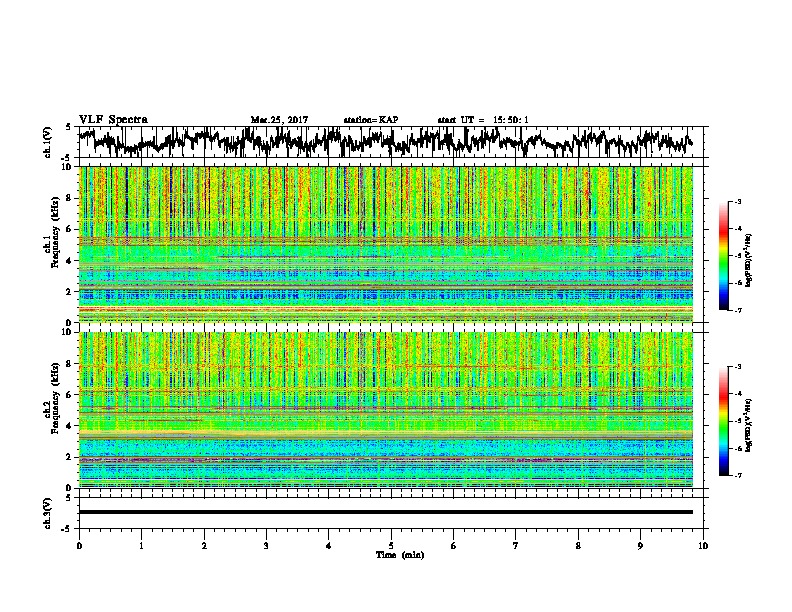792x612 pixels.
Task: Click the ch.3 flat black signal line
Action: pyautogui.click(x=386, y=512)
